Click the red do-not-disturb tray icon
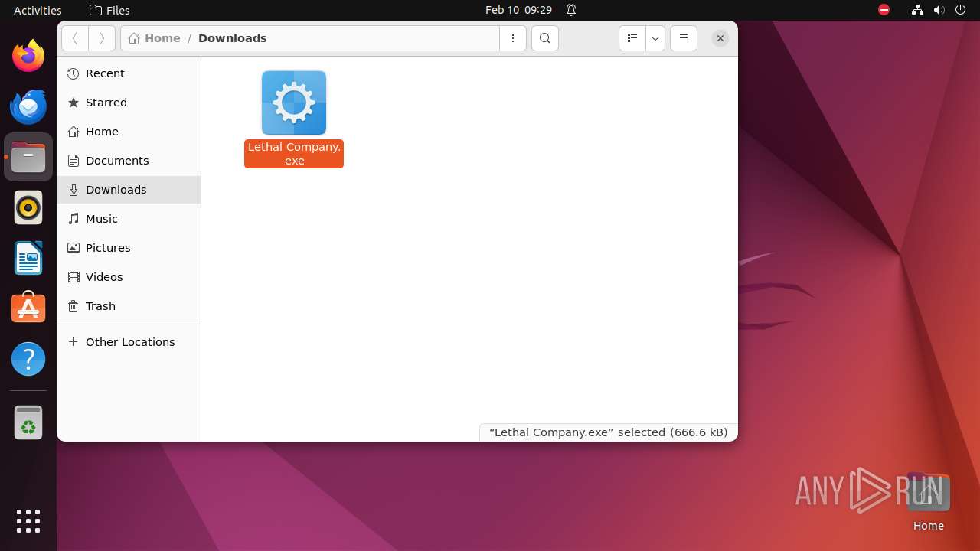This screenshot has height=551, width=980. pyautogui.click(x=884, y=10)
